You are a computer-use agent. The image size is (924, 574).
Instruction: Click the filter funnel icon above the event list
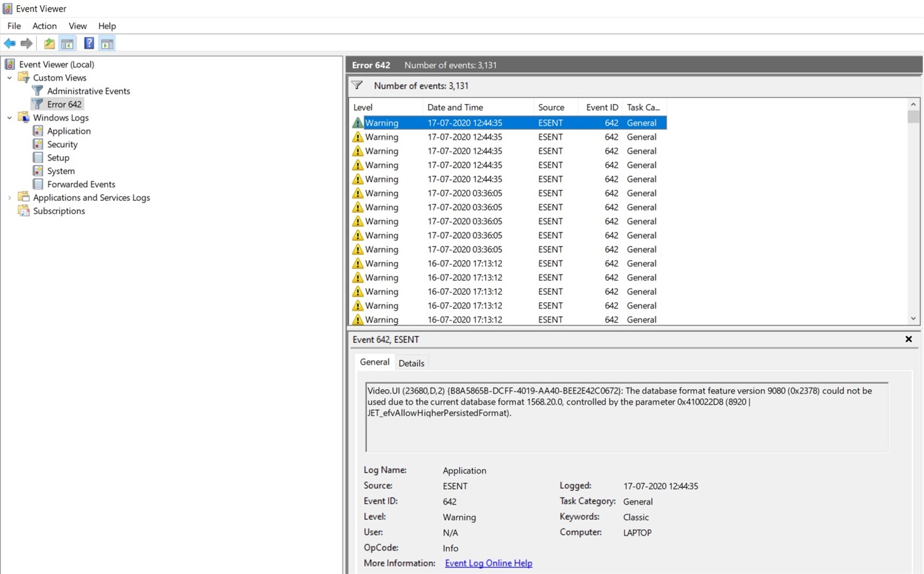[x=357, y=85]
